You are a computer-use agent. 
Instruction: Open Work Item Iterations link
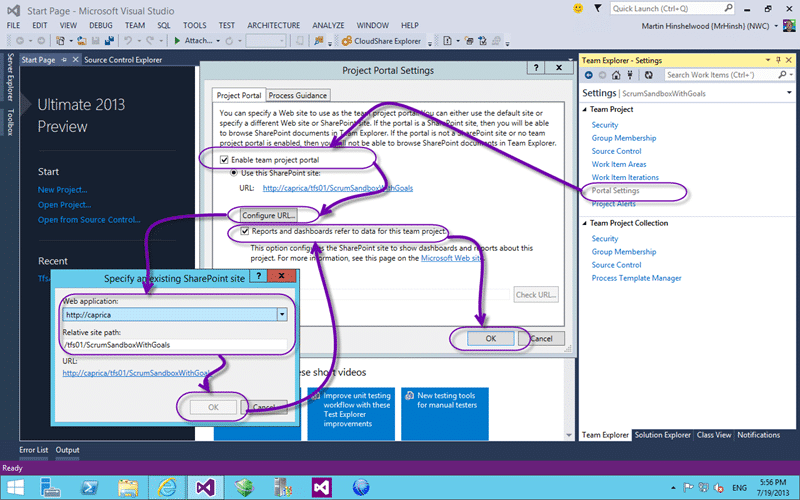[x=625, y=177]
